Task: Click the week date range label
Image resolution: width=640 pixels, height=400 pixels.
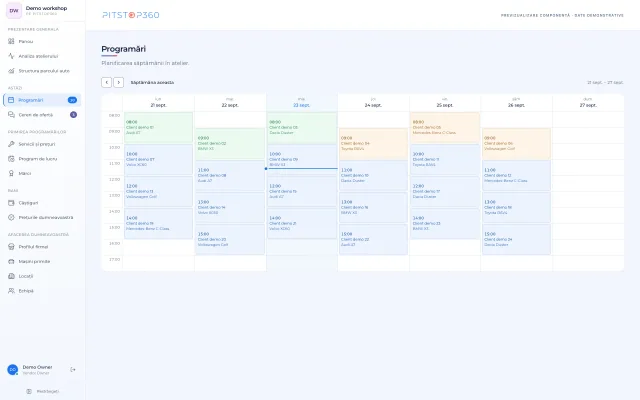Action: [x=605, y=82]
